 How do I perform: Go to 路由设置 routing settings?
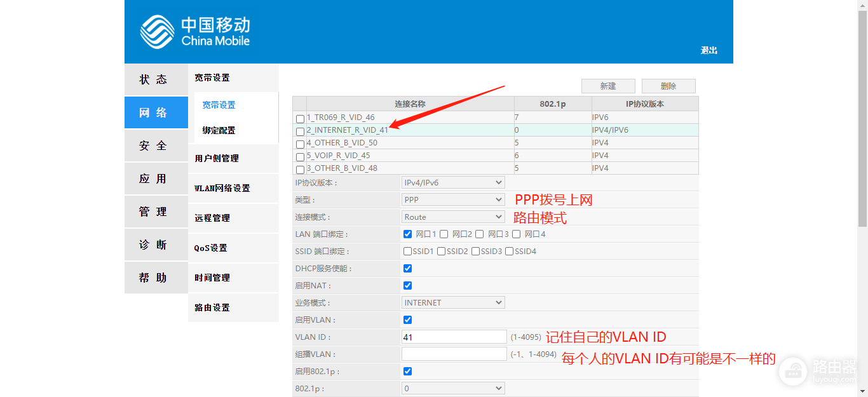212,307
